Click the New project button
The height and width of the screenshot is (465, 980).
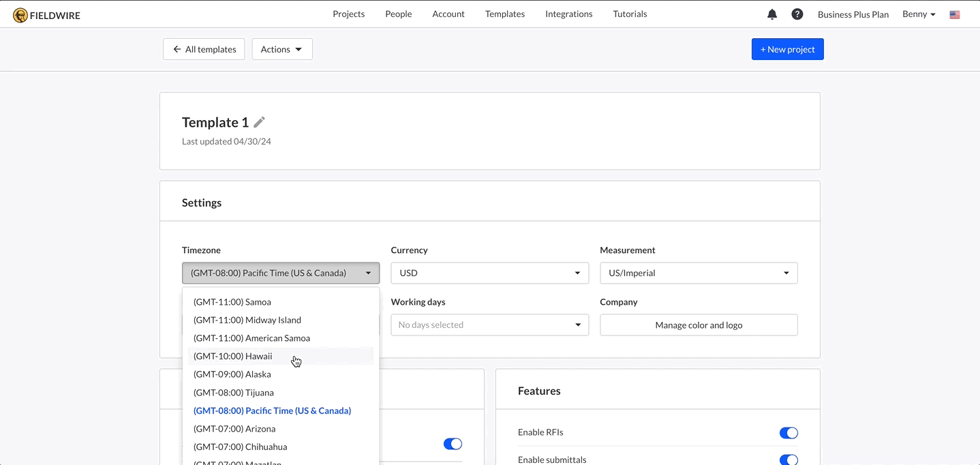click(x=787, y=48)
